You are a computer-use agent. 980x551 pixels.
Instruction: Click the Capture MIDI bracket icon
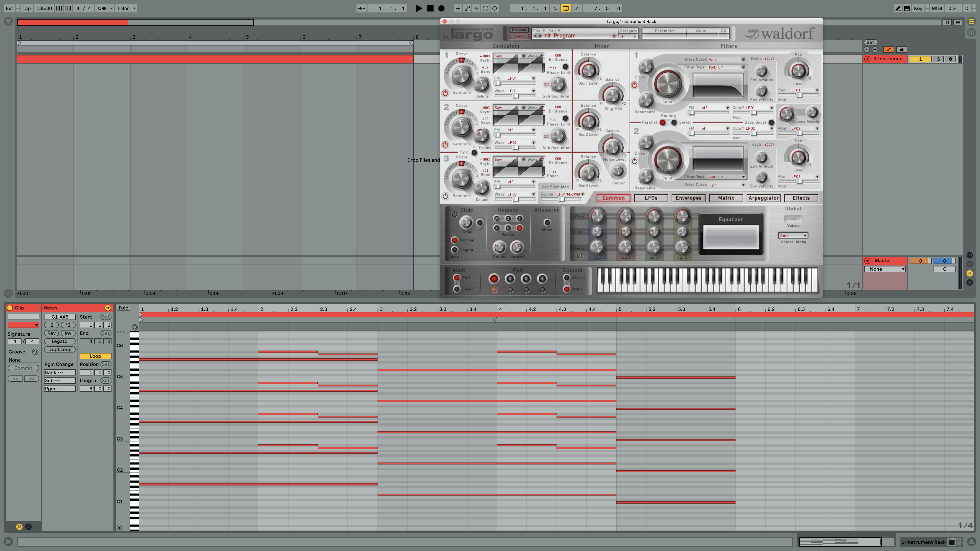(485, 8)
